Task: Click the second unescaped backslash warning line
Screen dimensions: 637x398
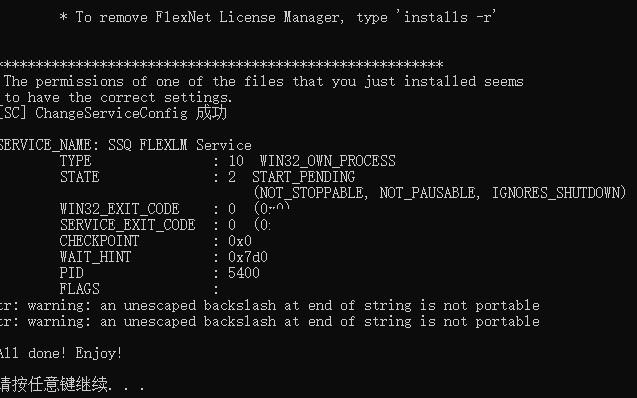Action: 270,321
